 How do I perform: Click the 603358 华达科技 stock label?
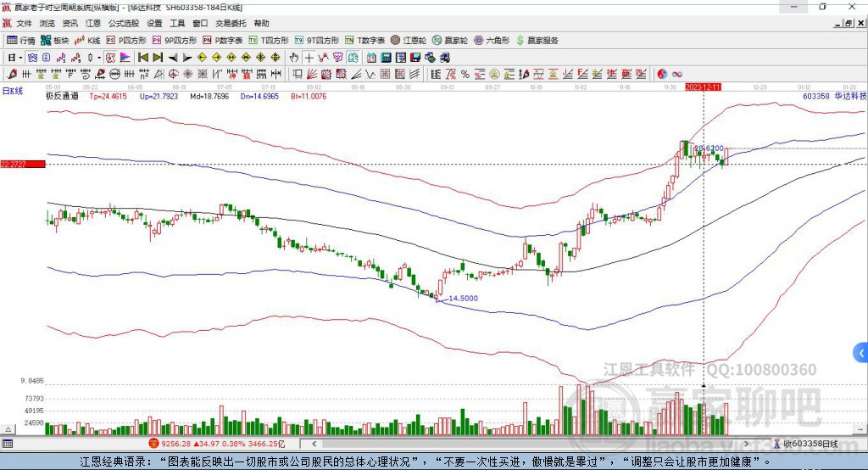[835, 96]
